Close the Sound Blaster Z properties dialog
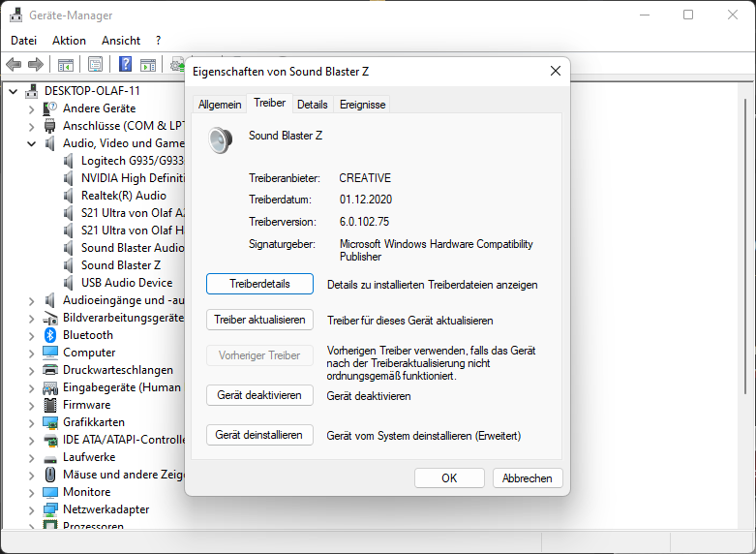The height and width of the screenshot is (554, 756). coord(556,71)
